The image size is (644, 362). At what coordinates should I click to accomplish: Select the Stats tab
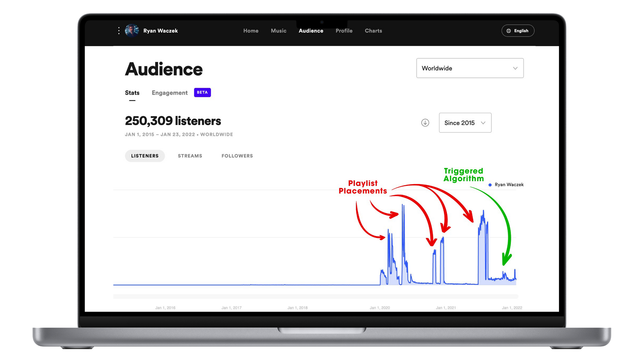pos(132,93)
